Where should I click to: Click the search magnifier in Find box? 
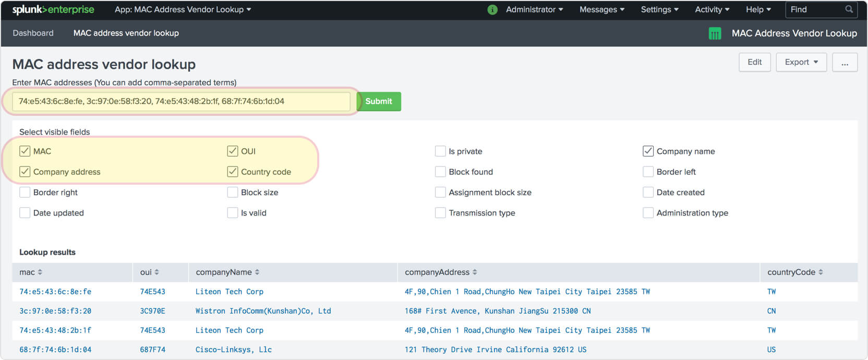[849, 9]
